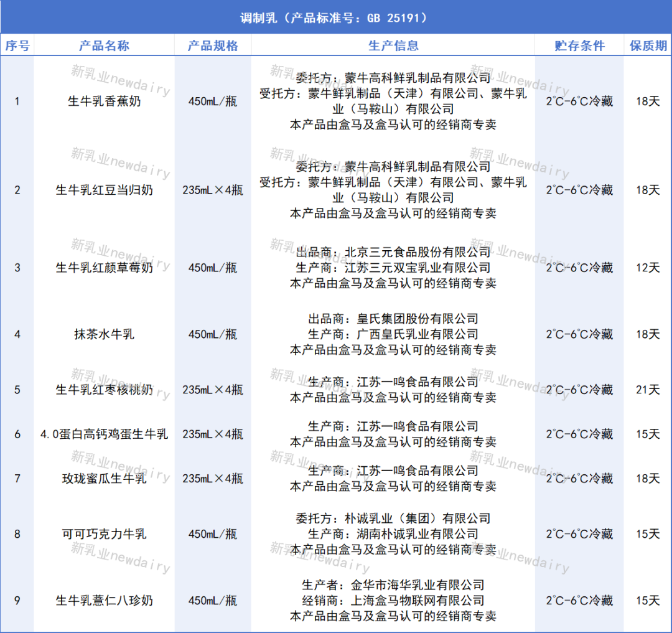Select spec 450mL/瓶 for 可可巧克力牛乳

[213, 534]
